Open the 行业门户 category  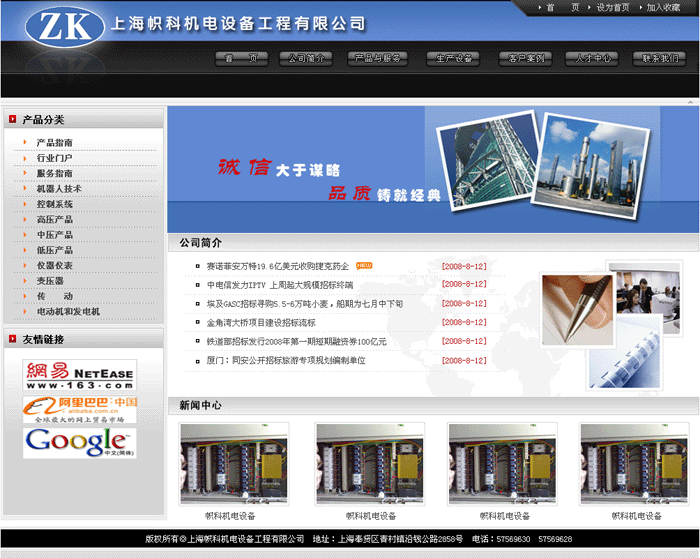coord(54,158)
